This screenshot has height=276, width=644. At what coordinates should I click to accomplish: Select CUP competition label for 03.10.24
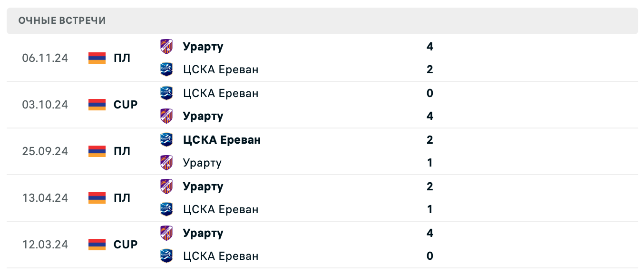coord(126,105)
